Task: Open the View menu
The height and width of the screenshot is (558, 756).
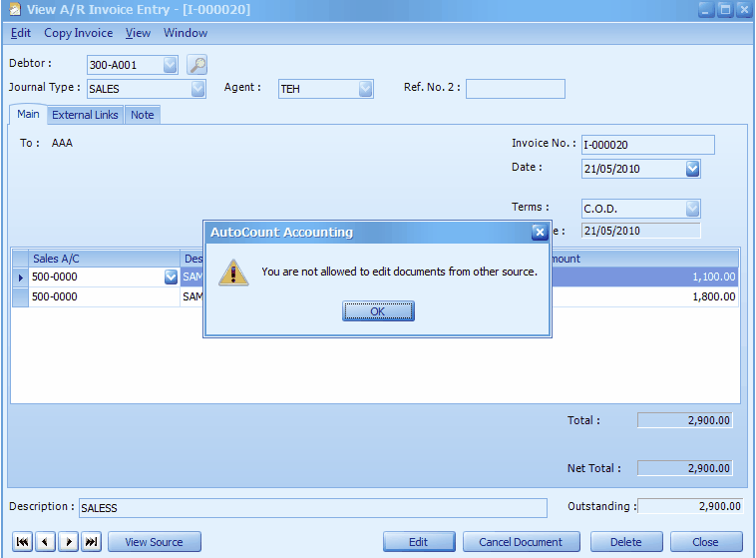Action: coord(138,33)
